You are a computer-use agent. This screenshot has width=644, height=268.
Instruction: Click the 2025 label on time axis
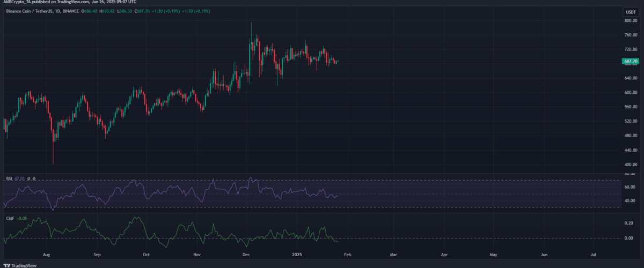(296, 256)
